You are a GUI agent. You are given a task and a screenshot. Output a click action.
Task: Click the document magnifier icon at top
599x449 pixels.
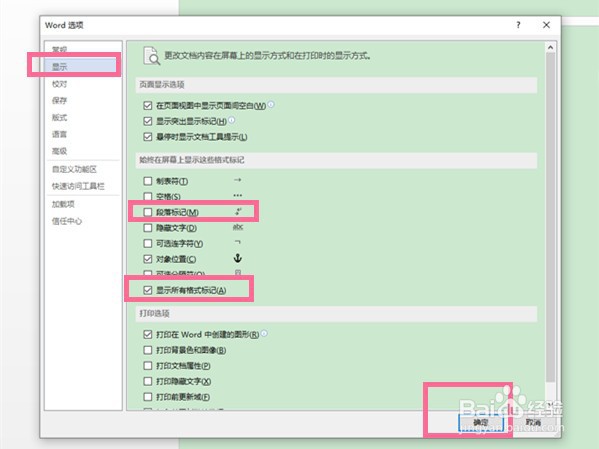point(151,56)
